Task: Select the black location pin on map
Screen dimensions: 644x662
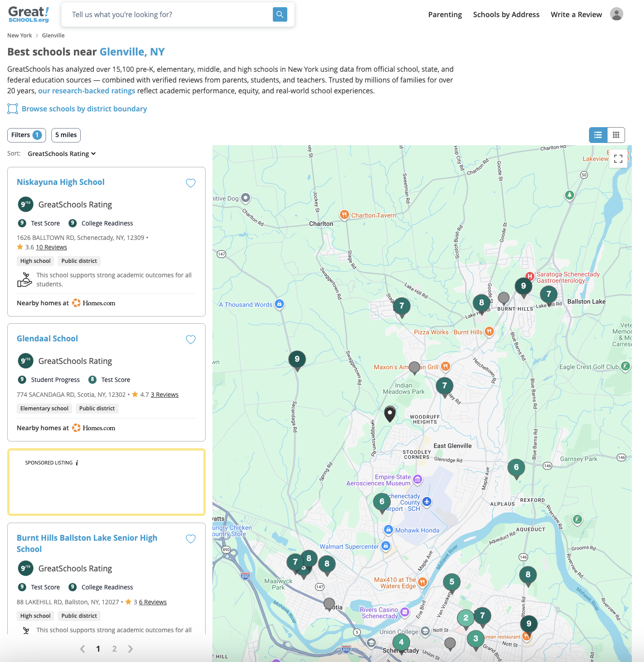Action: pos(390,414)
